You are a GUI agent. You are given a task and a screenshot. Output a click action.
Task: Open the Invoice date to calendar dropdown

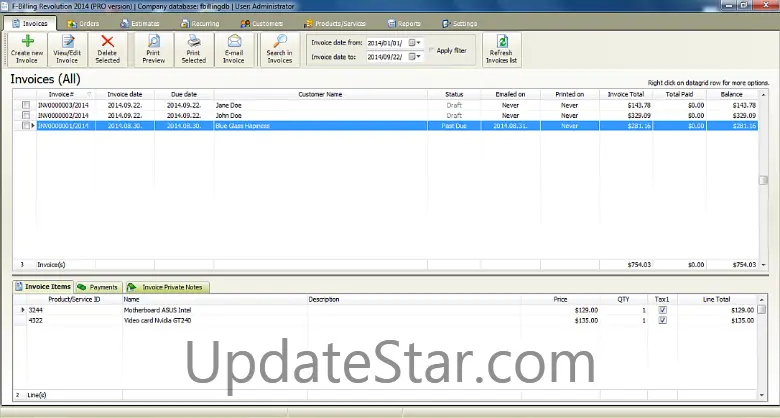click(415, 57)
